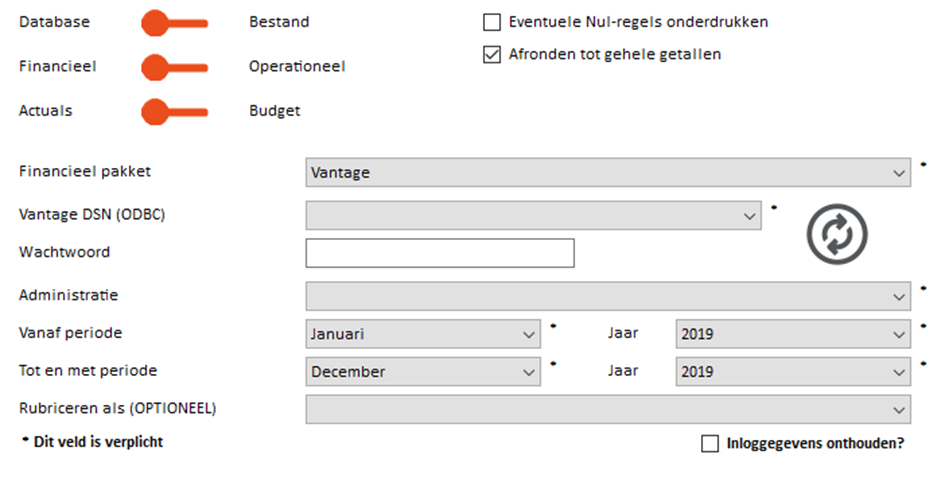Open the Tot en met periode month dropdown

tap(423, 371)
